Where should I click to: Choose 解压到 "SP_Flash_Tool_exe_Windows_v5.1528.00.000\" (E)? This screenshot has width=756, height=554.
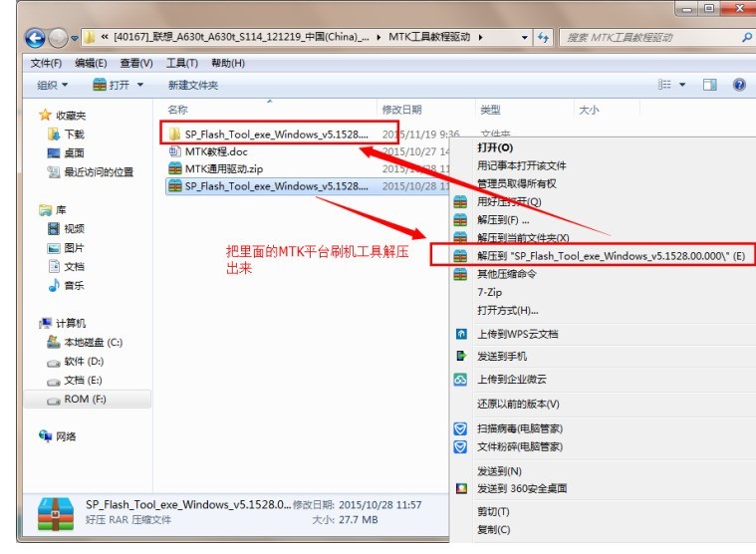coord(611,256)
